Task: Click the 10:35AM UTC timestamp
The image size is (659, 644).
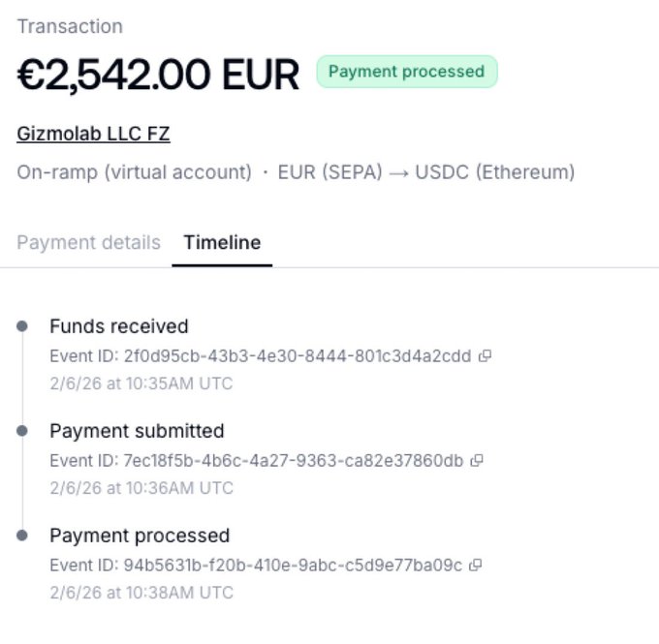Action: point(141,383)
